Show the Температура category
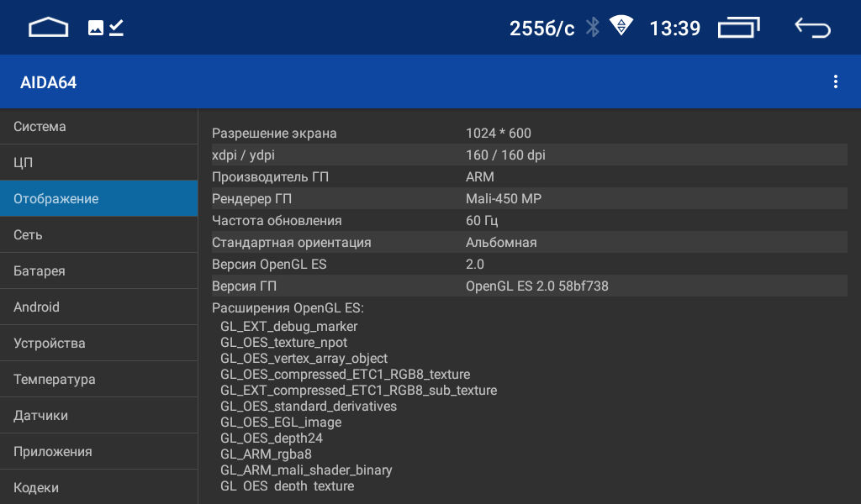The height and width of the screenshot is (504, 861). coord(99,380)
